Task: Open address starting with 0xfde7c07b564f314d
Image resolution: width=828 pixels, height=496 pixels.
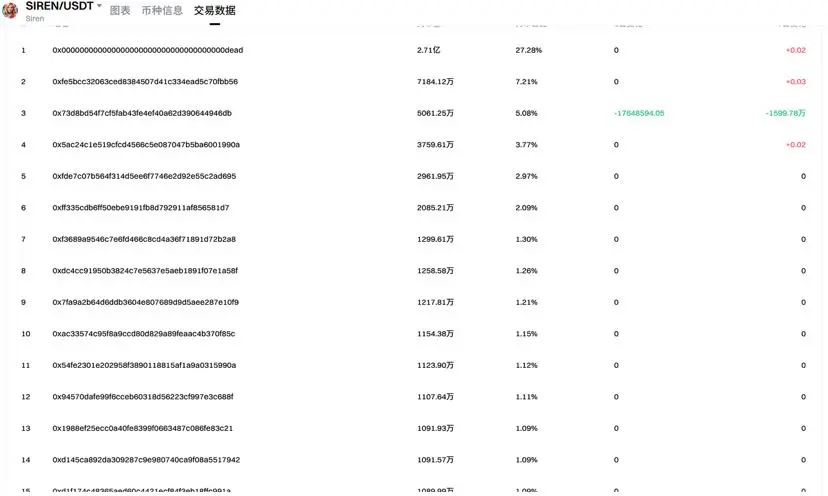Action: (x=144, y=176)
